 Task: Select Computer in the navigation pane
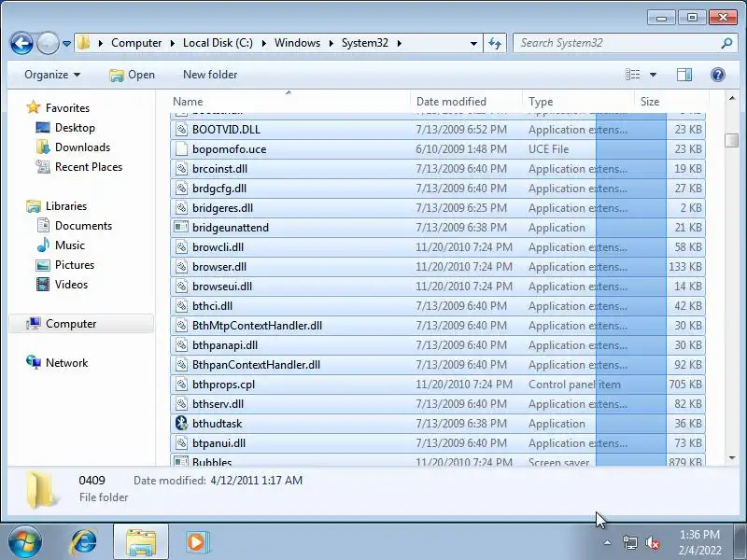71,324
